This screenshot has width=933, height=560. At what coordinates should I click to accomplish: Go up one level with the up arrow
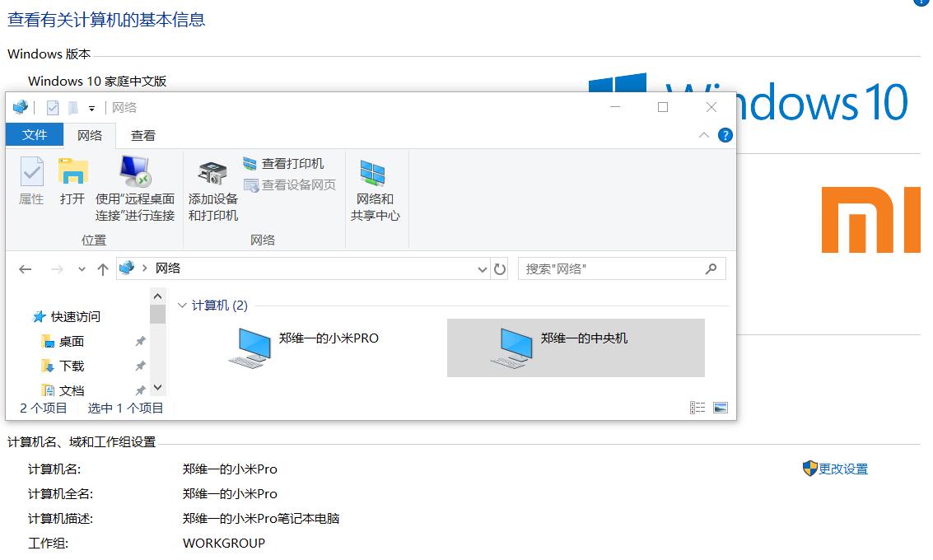pyautogui.click(x=103, y=269)
